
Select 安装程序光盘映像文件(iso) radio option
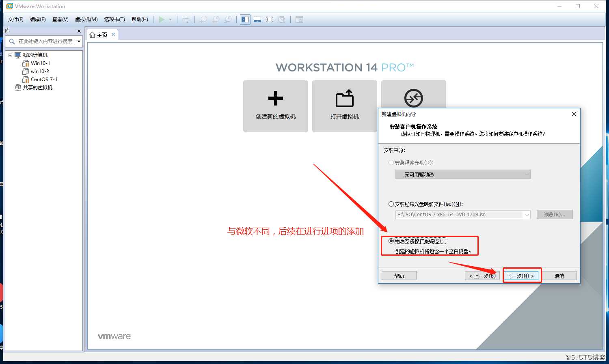click(x=391, y=204)
